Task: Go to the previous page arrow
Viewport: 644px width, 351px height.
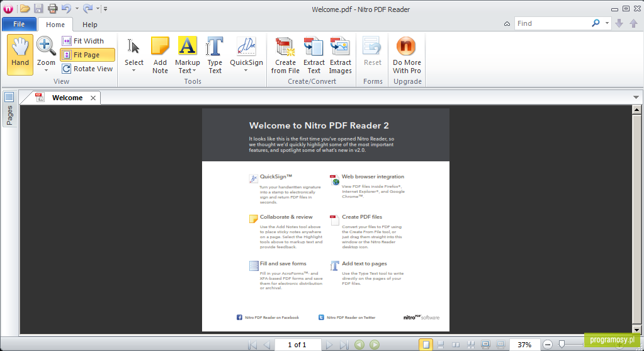Action: coord(267,345)
